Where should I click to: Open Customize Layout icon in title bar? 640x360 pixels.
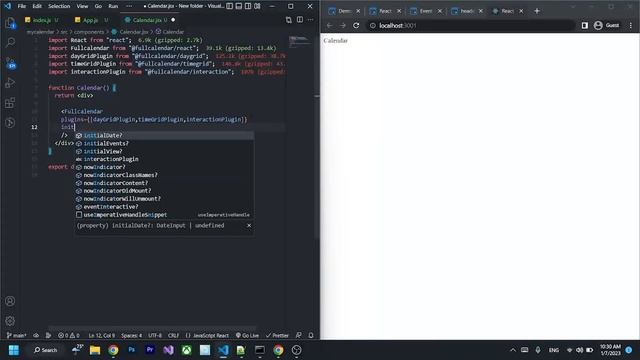tap(257, 6)
